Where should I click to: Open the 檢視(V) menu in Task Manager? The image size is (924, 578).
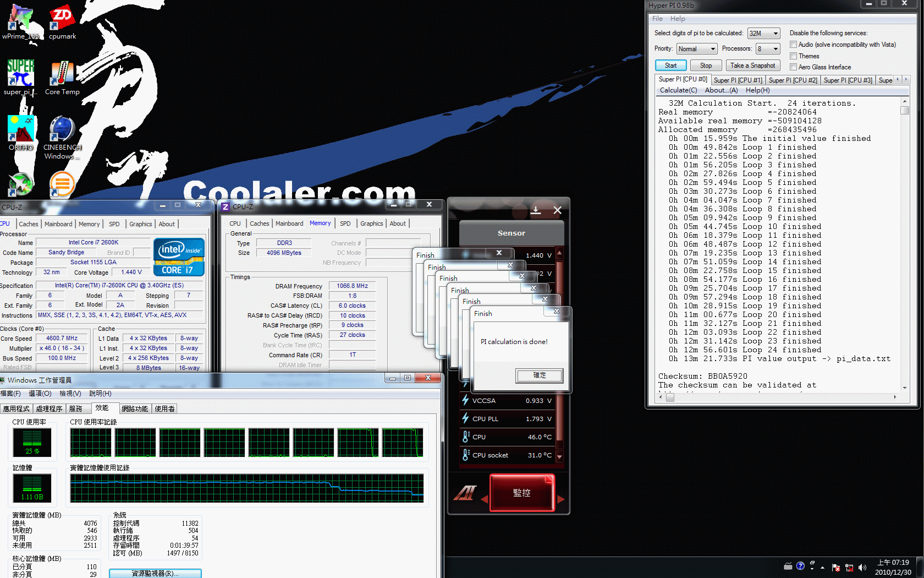click(70, 394)
